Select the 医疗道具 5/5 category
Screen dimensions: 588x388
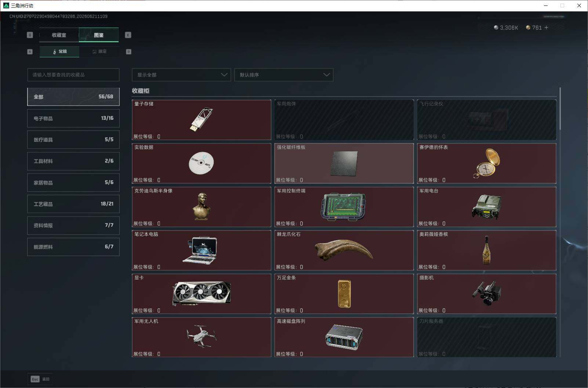pyautogui.click(x=73, y=140)
